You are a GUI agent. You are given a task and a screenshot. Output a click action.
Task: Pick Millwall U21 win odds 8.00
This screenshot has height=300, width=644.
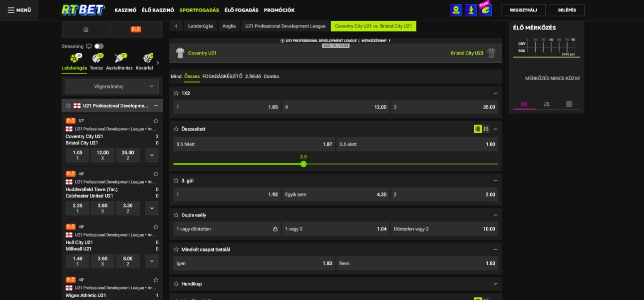click(128, 261)
